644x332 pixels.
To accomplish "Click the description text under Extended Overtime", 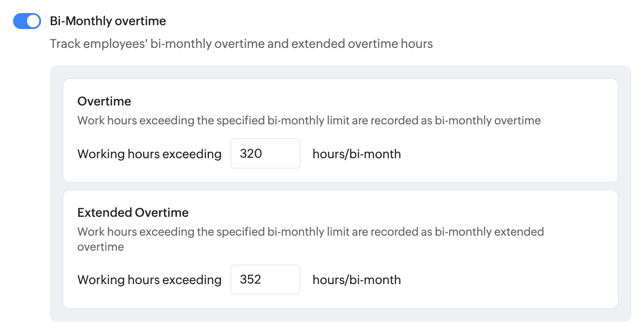I will [310, 232].
